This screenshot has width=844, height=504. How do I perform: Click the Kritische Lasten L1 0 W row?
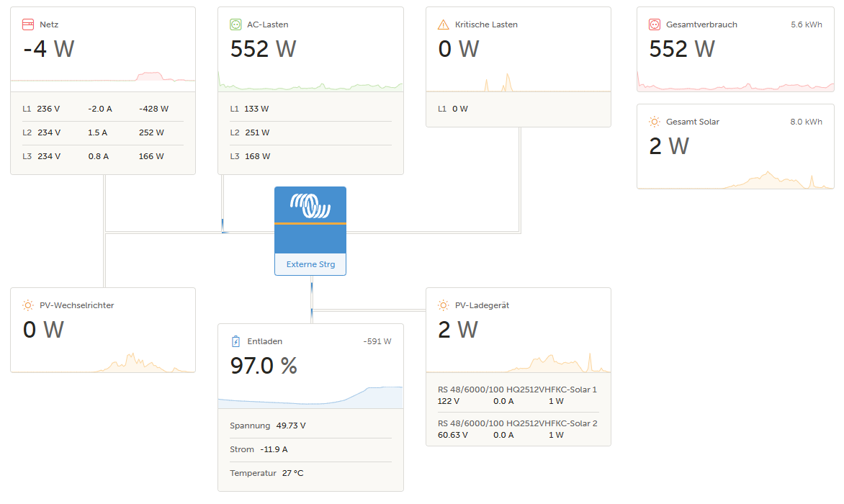[518, 109]
